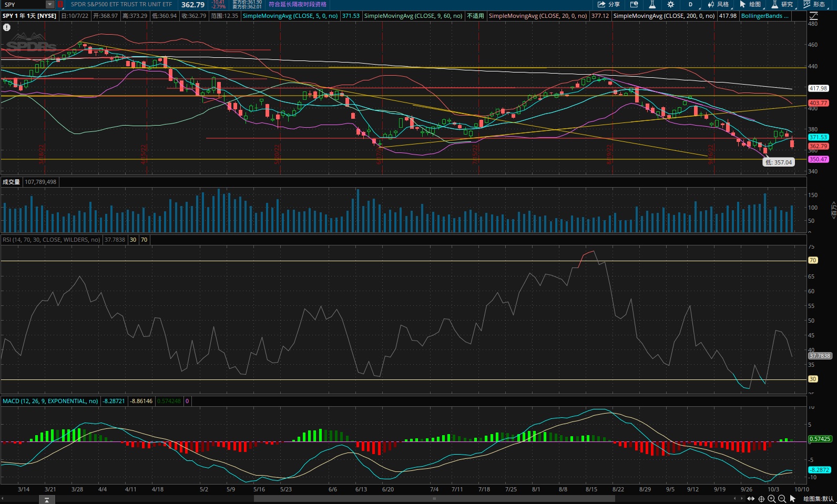The height and width of the screenshot is (504, 837).
Task: Click the 绘图集:默认 drawing set button
Action: tap(818, 499)
